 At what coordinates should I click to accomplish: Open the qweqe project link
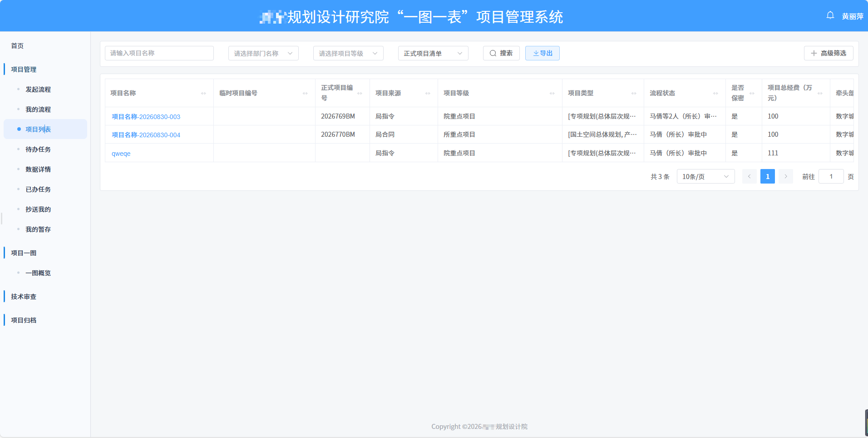pyautogui.click(x=121, y=154)
